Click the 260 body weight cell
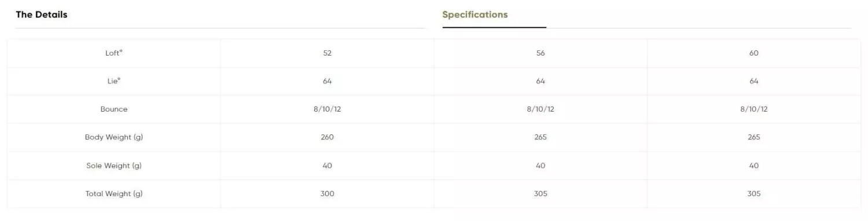 click(x=328, y=137)
